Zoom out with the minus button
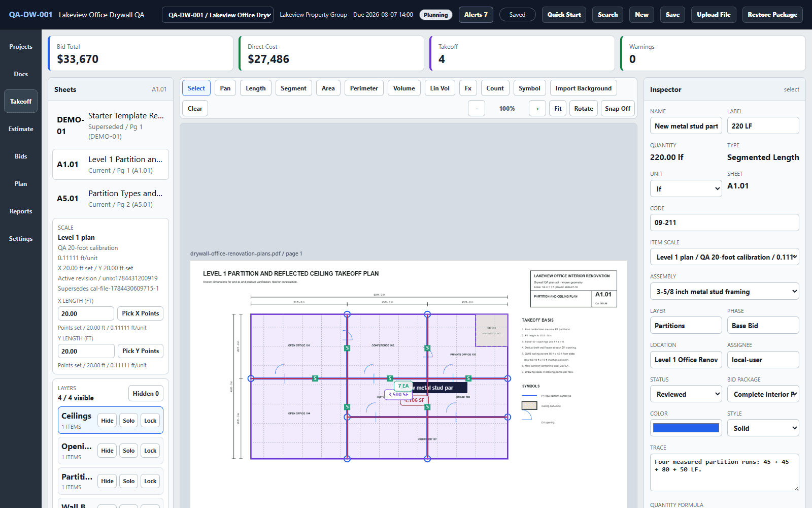This screenshot has width=812, height=508. tap(477, 109)
